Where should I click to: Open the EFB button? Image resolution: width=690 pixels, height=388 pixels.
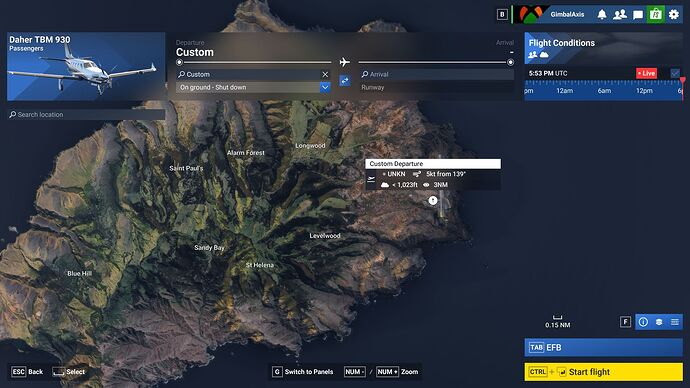point(604,348)
